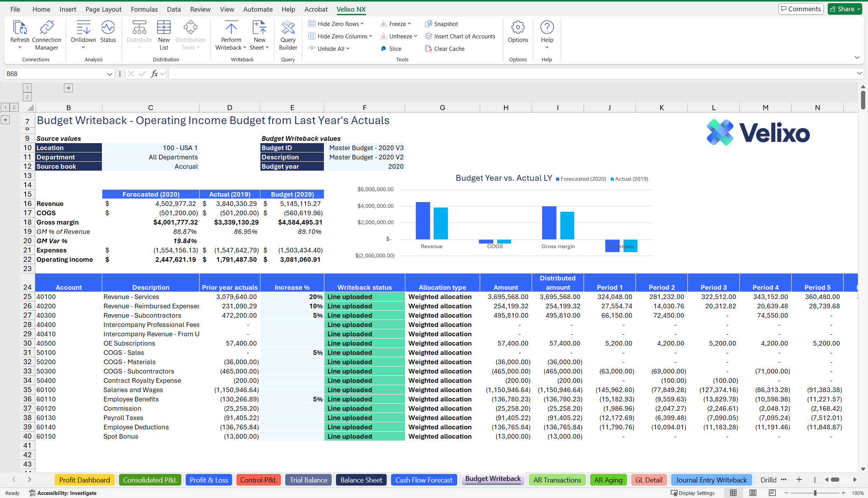868x498 pixels.
Task: Open the Comments pane
Action: [x=801, y=9]
